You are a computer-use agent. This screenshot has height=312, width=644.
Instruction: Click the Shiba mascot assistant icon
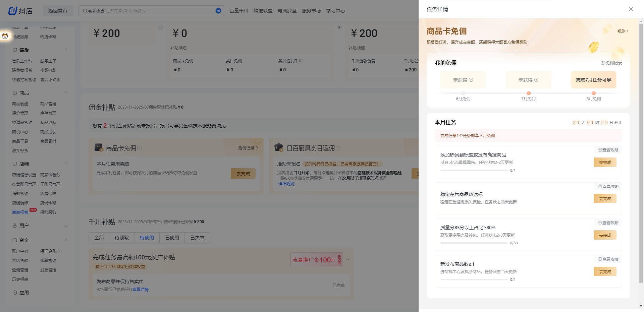[x=5, y=36]
